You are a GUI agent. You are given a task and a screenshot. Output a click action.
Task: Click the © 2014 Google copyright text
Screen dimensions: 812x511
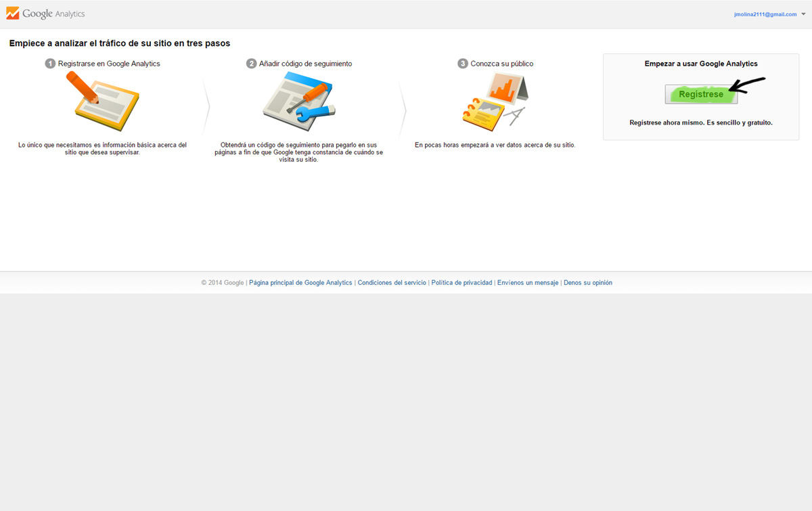tap(223, 283)
